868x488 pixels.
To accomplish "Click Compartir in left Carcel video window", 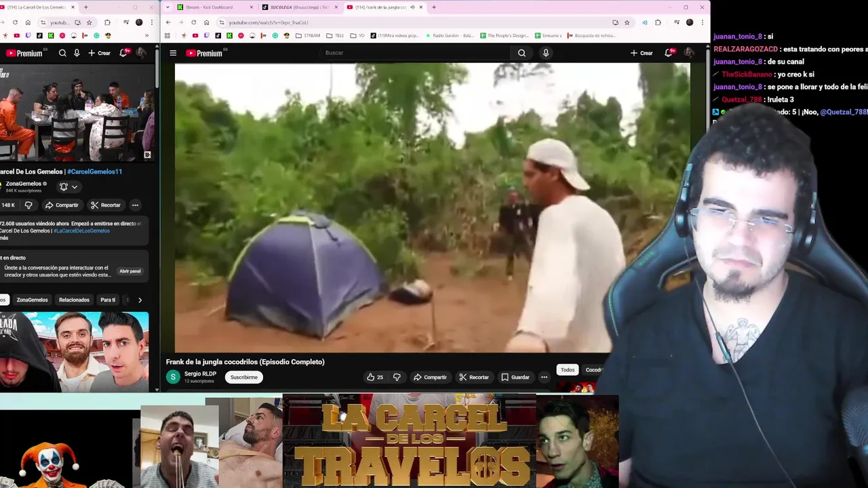I will point(62,205).
